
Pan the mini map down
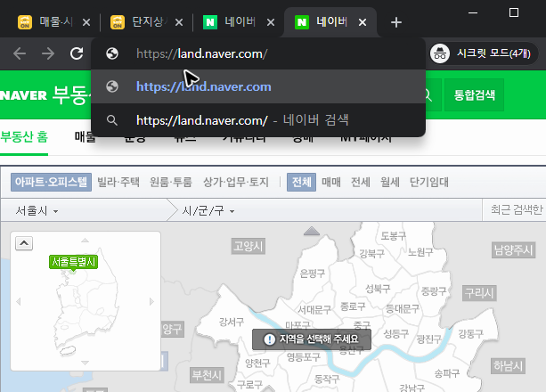pyautogui.click(x=85, y=363)
